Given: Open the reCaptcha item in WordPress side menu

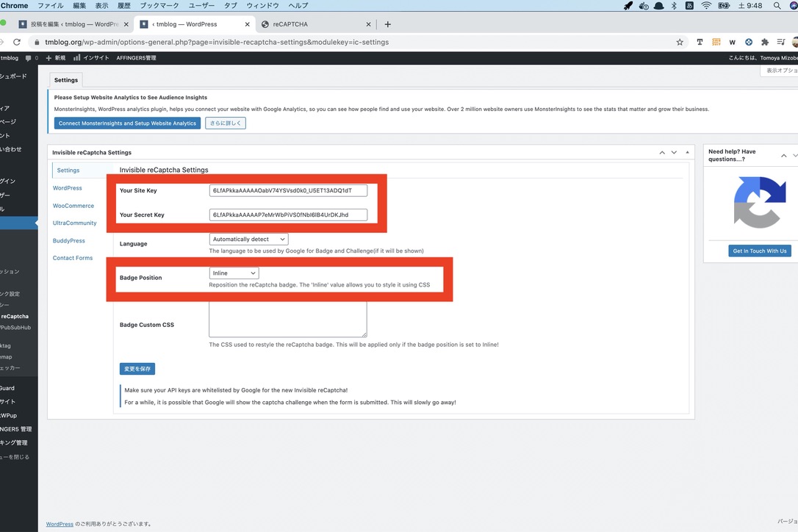Looking at the screenshot, I should (15, 317).
